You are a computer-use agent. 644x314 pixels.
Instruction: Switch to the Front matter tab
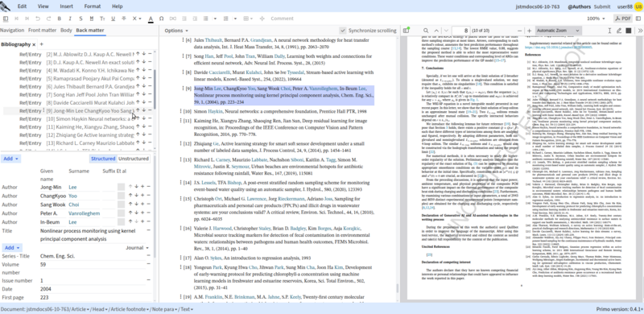(43, 31)
